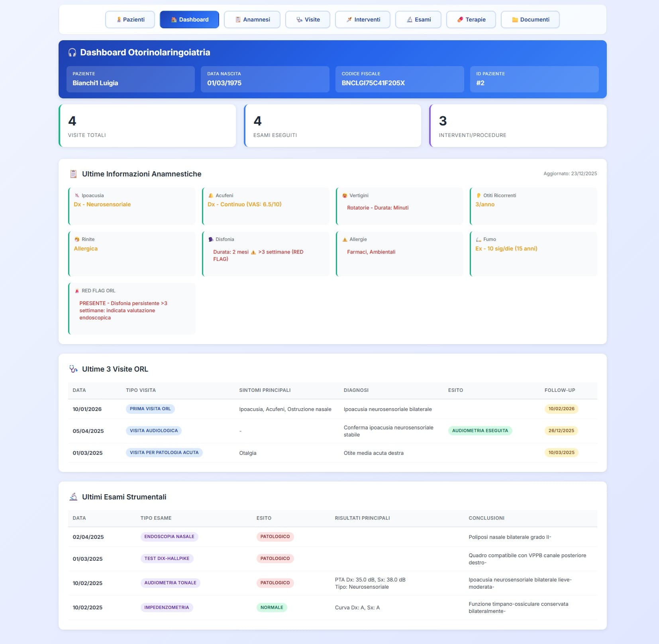The width and height of the screenshot is (659, 644).
Task: Click the syringe icon on Interventi tab
Action: (x=349, y=19)
